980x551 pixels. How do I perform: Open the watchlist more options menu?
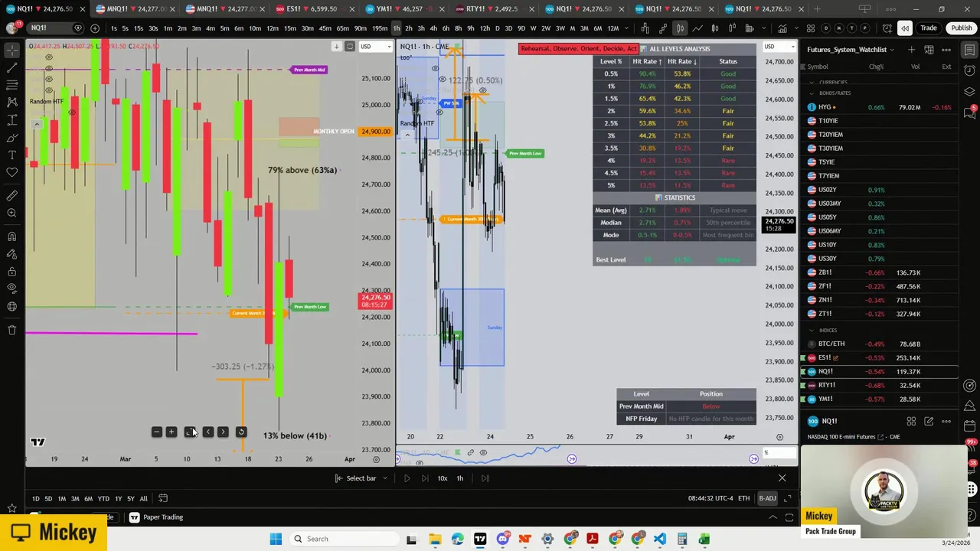click(946, 50)
